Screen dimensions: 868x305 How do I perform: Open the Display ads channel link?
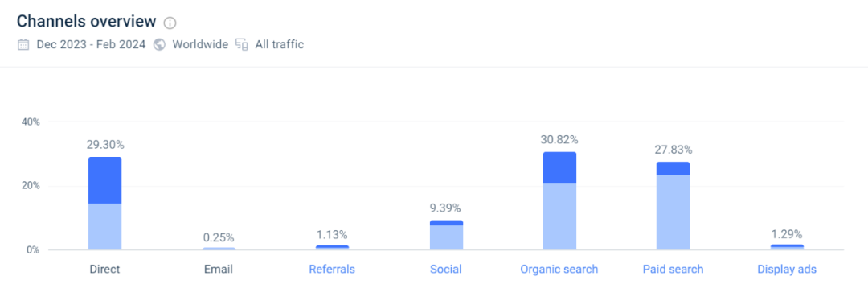click(x=787, y=270)
